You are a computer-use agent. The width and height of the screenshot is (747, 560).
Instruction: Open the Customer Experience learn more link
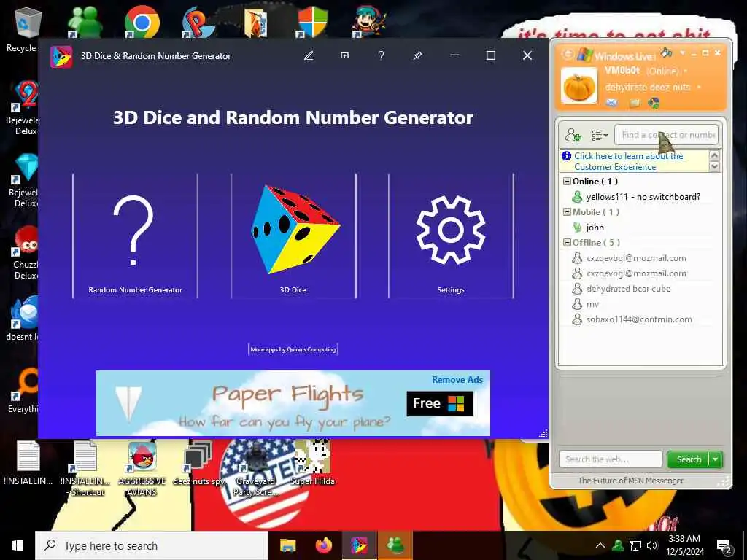pyautogui.click(x=628, y=161)
